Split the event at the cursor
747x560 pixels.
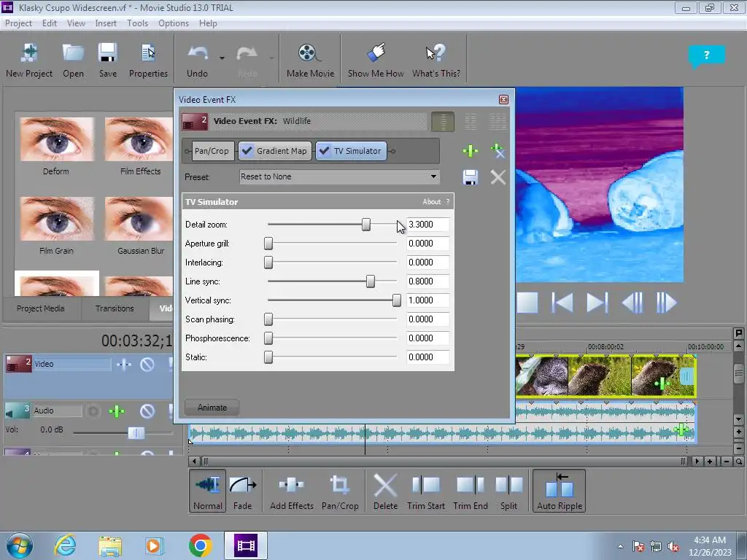(x=508, y=491)
